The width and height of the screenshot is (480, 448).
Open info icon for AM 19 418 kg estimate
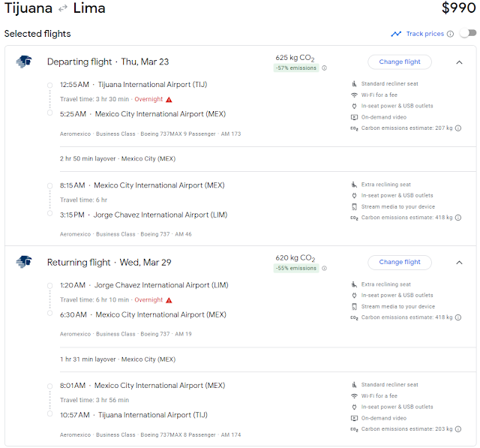pyautogui.click(x=458, y=317)
